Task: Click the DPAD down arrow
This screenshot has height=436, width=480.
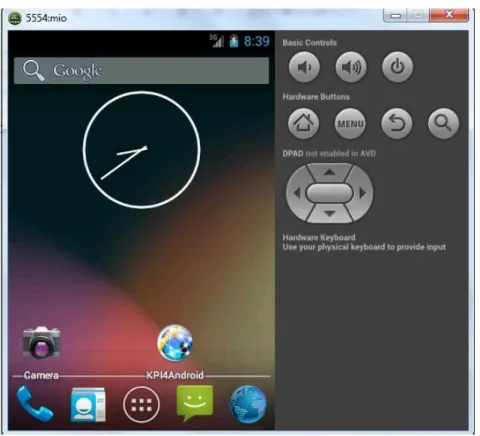Action: [330, 214]
